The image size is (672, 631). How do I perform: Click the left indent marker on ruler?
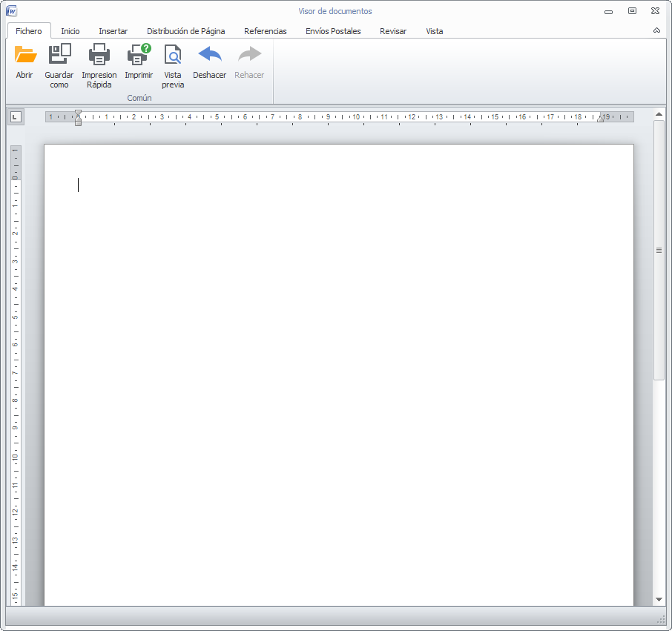pyautogui.click(x=78, y=122)
